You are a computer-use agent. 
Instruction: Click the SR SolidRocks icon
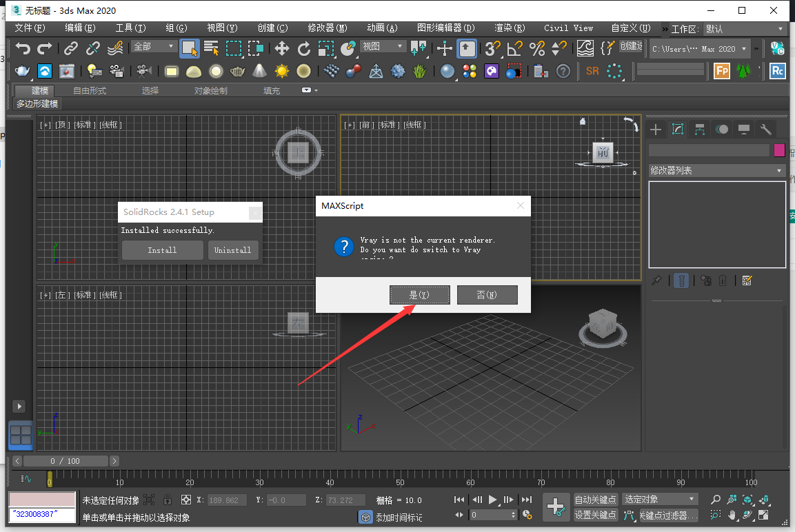(592, 71)
